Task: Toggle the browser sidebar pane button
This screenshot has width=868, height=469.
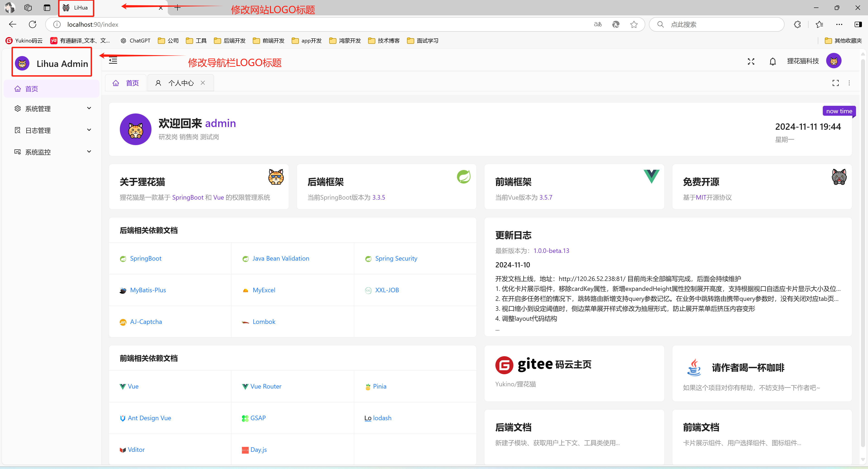Action: 858,24
